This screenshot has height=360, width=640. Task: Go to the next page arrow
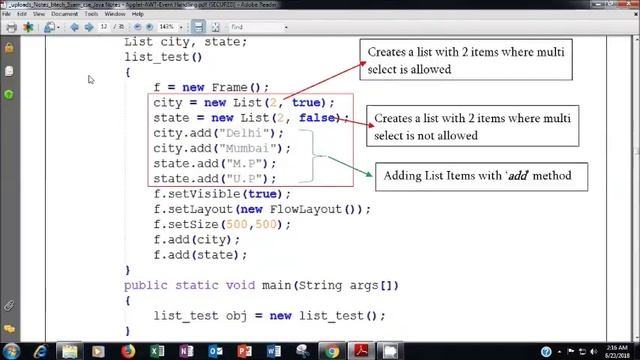[x=89, y=27]
